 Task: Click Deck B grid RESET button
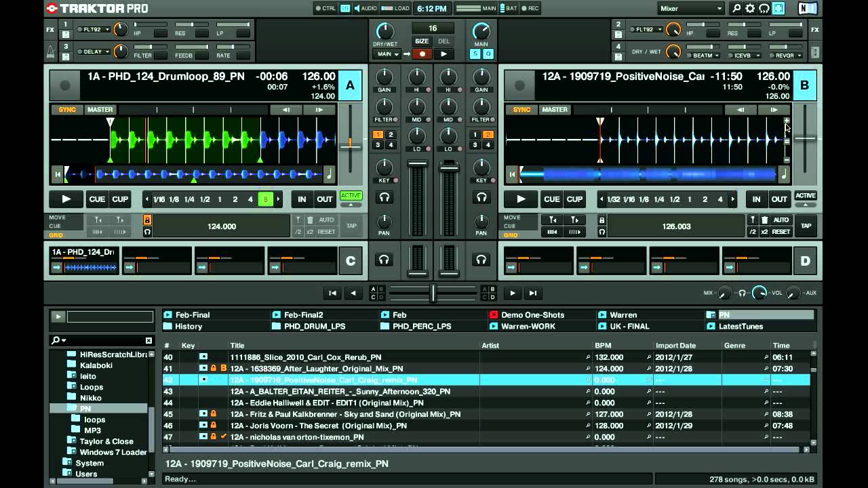781,232
